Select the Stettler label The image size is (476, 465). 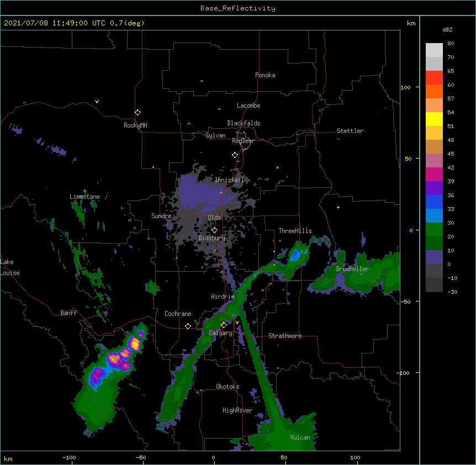[350, 131]
